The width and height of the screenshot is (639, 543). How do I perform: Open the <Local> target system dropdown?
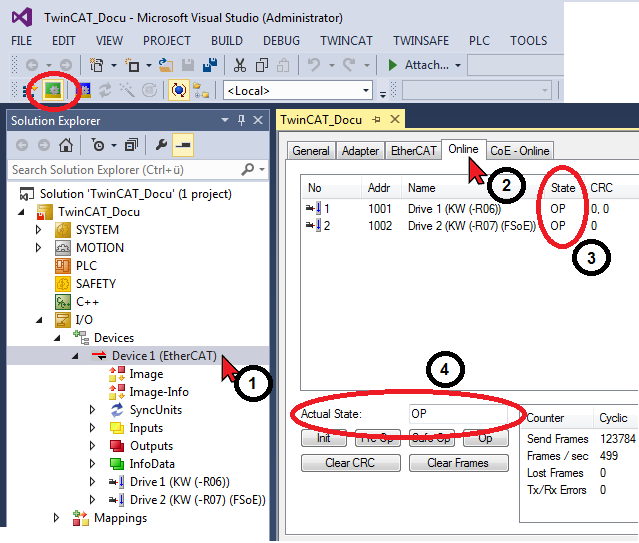(x=366, y=90)
